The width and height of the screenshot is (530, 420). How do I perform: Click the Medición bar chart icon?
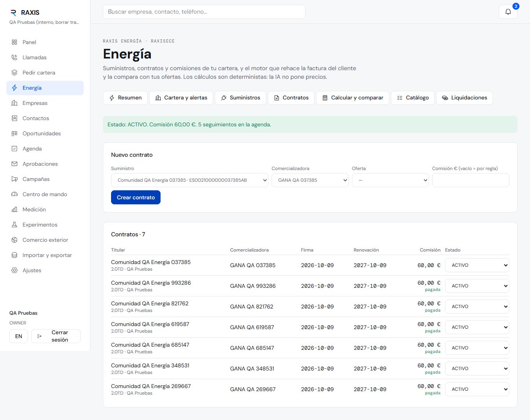tap(14, 209)
